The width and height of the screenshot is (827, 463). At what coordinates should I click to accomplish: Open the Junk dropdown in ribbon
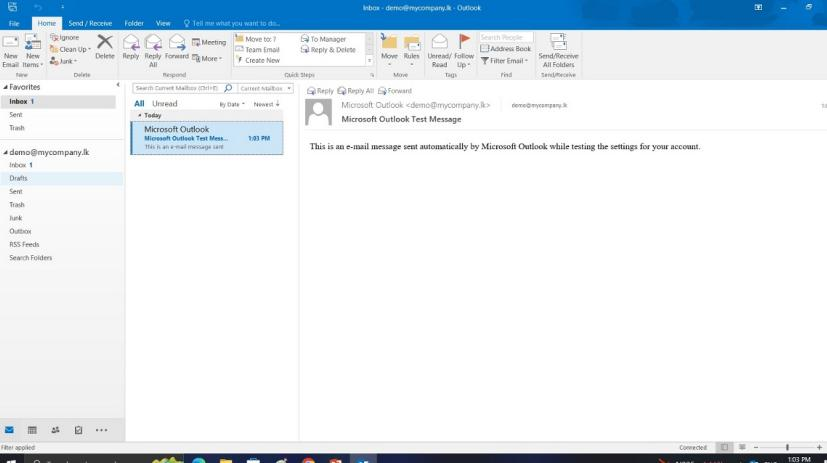click(x=63, y=61)
